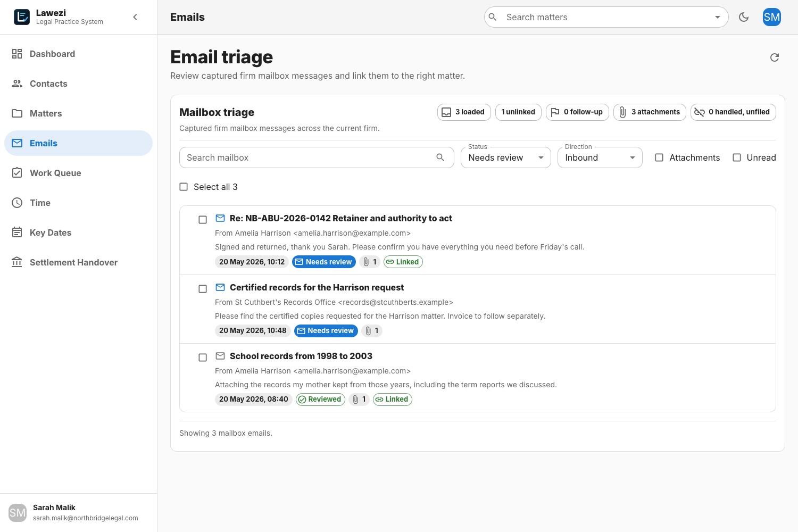
Task: Click Linked chip on School records email
Action: (x=393, y=400)
